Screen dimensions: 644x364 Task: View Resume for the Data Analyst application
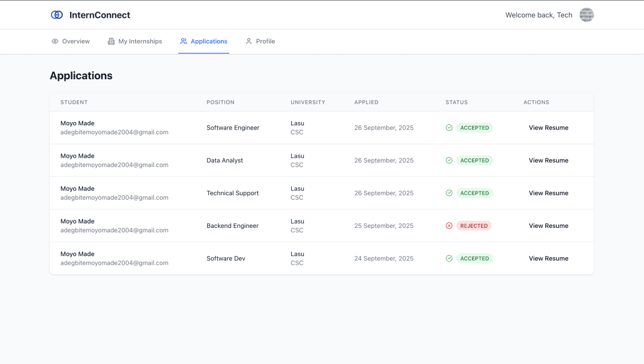pyautogui.click(x=549, y=160)
